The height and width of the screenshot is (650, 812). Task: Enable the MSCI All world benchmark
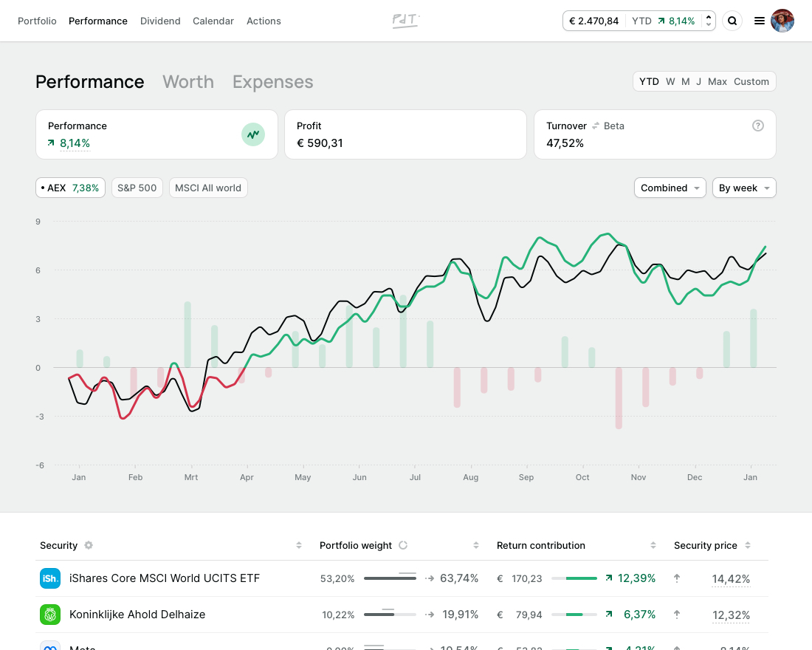pyautogui.click(x=208, y=188)
